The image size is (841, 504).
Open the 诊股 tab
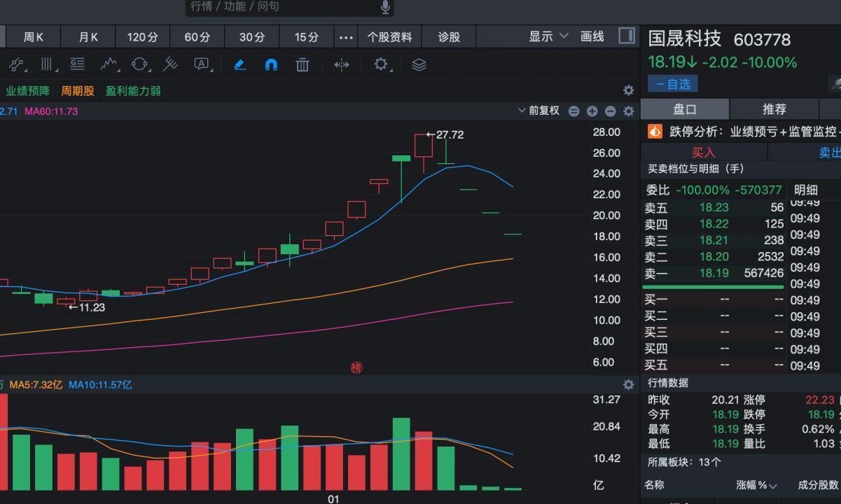pyautogui.click(x=449, y=37)
